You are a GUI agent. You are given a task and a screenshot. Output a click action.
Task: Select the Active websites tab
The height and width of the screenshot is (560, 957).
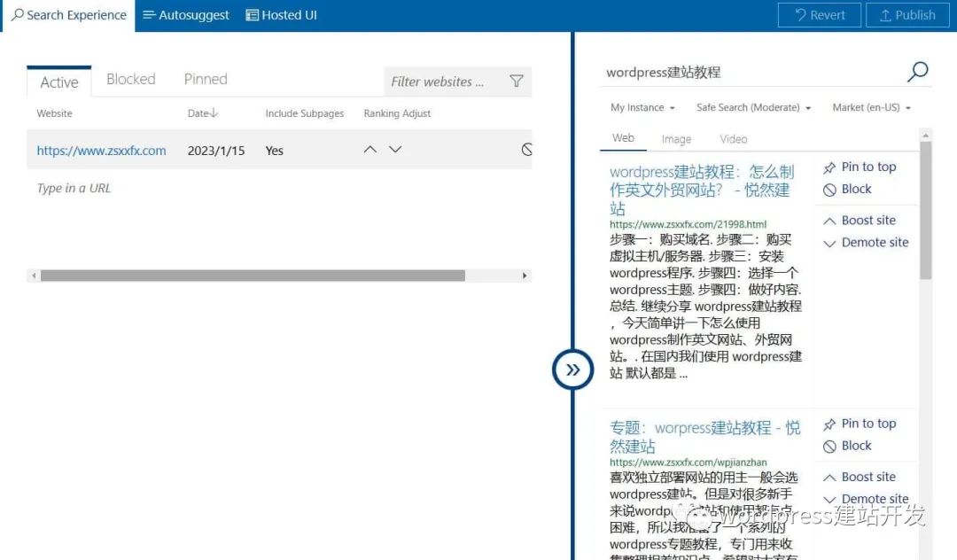[59, 82]
